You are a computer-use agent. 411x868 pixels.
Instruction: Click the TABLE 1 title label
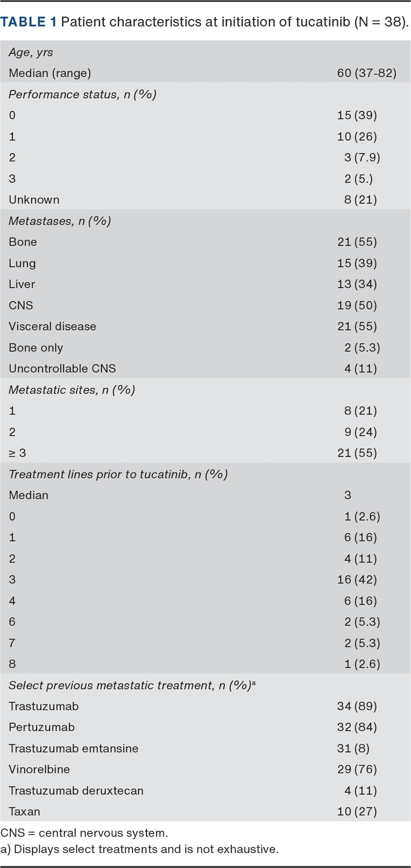pos(29,22)
